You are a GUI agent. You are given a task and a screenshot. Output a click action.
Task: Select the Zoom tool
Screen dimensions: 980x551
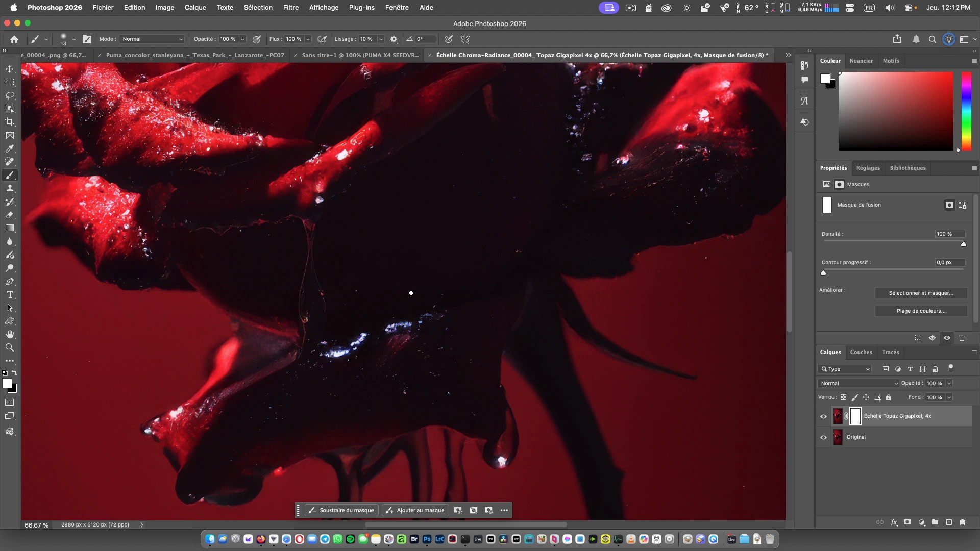(10, 347)
